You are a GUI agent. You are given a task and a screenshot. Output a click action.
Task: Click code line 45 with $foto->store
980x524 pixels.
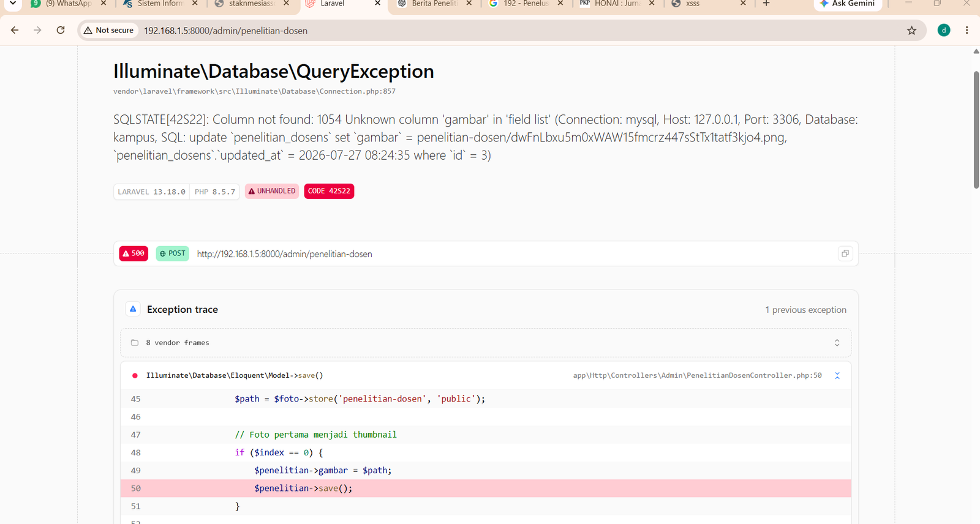coord(486,399)
